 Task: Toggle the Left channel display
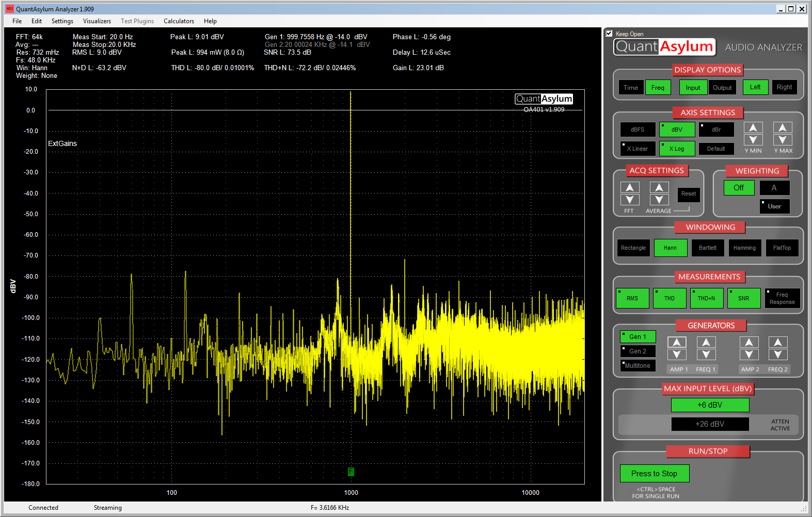pos(755,87)
